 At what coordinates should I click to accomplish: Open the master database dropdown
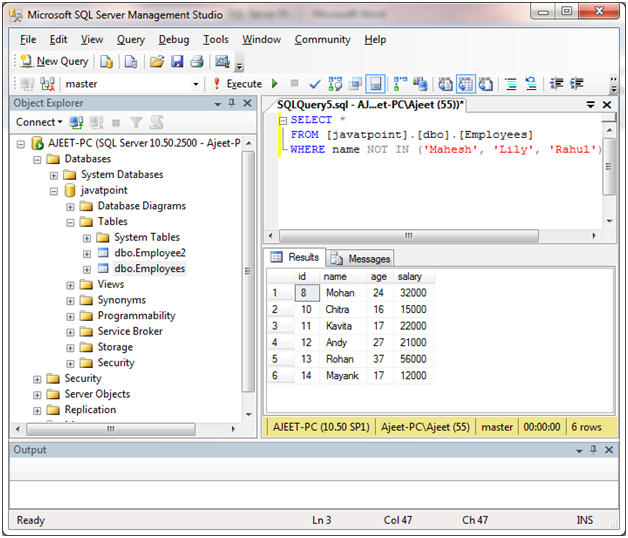196,84
